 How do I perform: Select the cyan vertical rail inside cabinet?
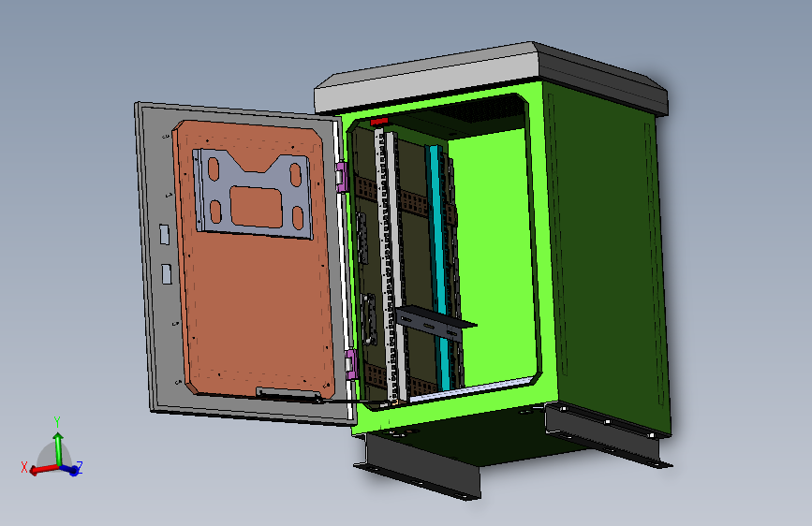(x=438, y=267)
